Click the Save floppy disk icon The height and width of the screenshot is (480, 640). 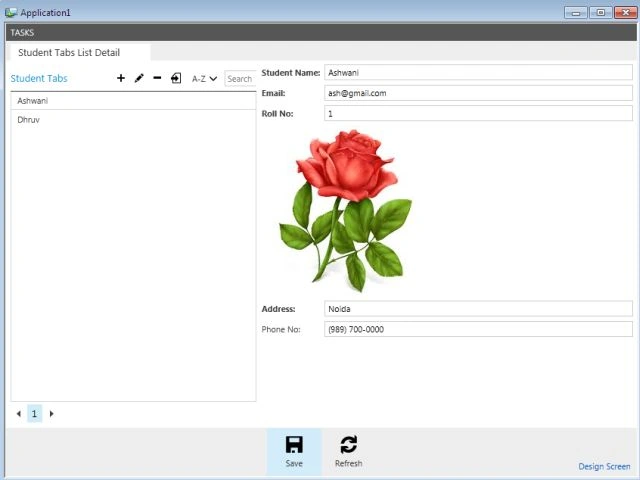click(x=294, y=445)
